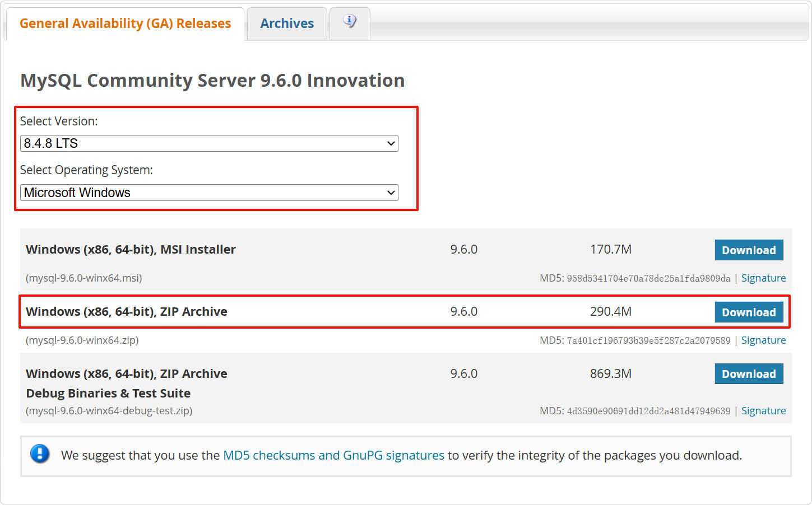Click the MySQL Community Server 9.6.0 Innovation heading
The width and height of the screenshot is (812, 505).
coord(212,81)
